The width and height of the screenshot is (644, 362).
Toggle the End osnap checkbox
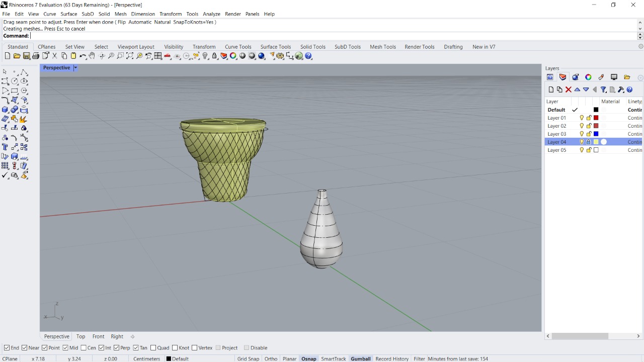pyautogui.click(x=7, y=348)
